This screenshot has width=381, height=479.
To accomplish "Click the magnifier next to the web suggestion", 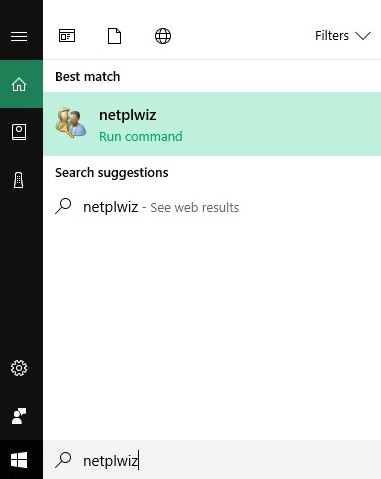I will click(63, 206).
